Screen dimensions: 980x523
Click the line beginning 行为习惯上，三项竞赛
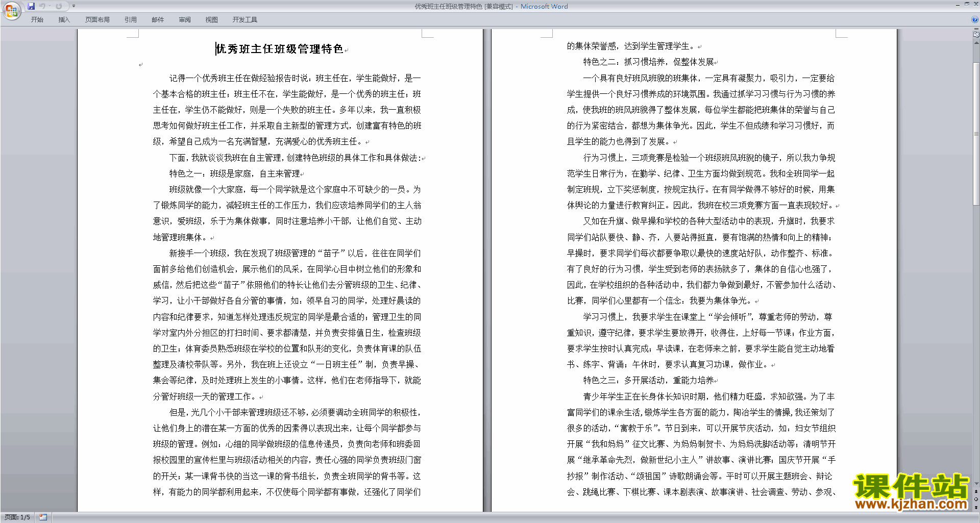[709, 158]
